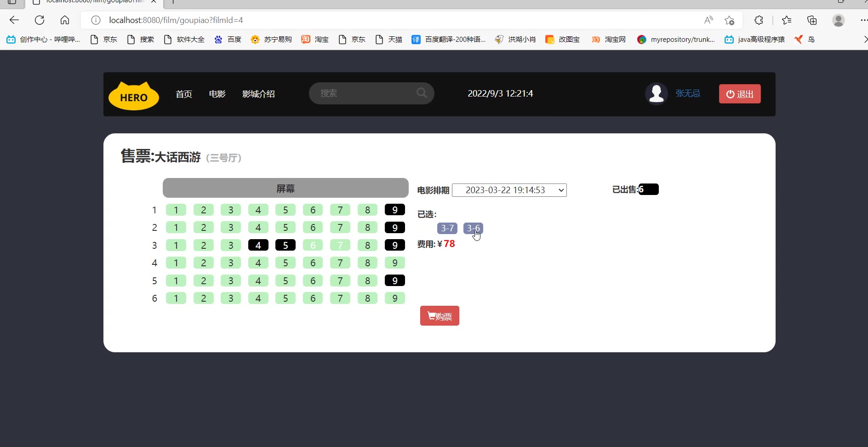Open the collections icon
This screenshot has width=868, height=447.
(x=812, y=20)
